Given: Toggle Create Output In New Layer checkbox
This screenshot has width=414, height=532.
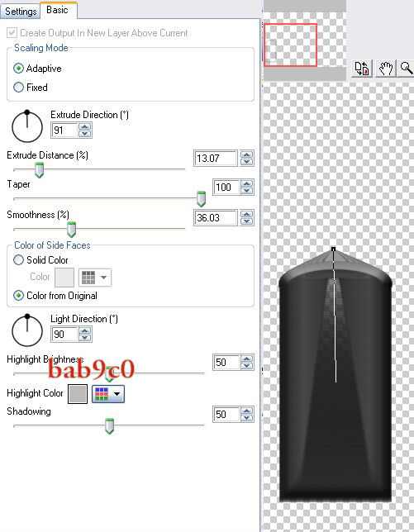Looking at the screenshot, I should (12, 33).
